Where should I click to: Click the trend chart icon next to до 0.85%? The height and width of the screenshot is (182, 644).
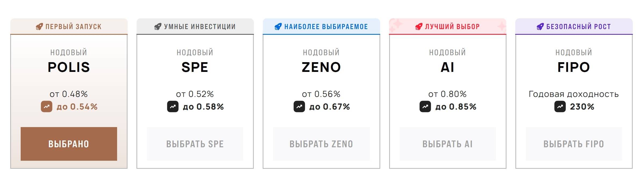tap(425, 107)
